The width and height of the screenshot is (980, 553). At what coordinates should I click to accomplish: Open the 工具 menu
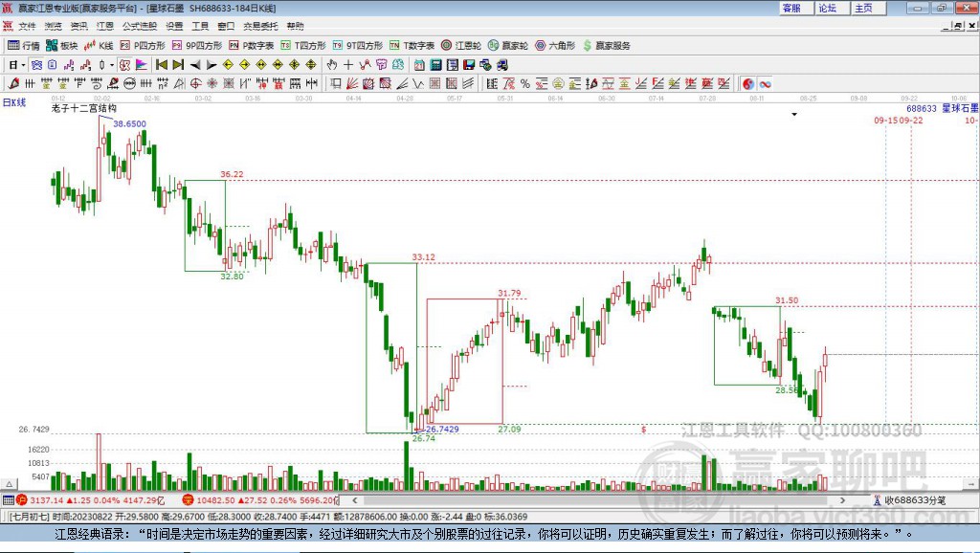(x=200, y=26)
